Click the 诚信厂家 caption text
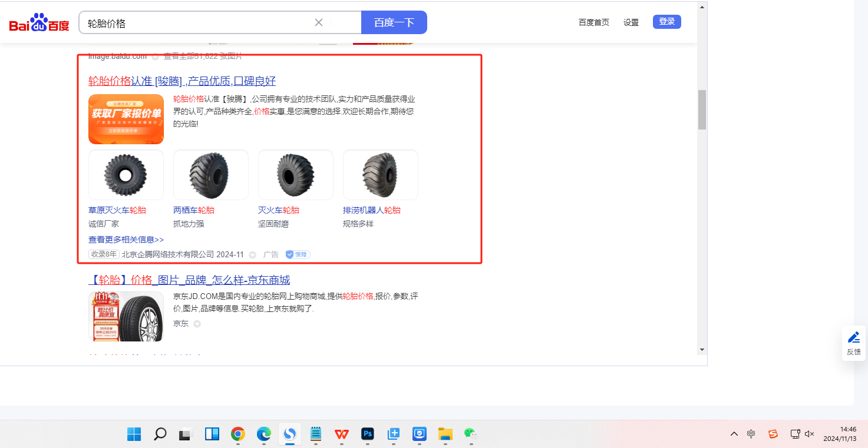The image size is (868, 448). [104, 224]
